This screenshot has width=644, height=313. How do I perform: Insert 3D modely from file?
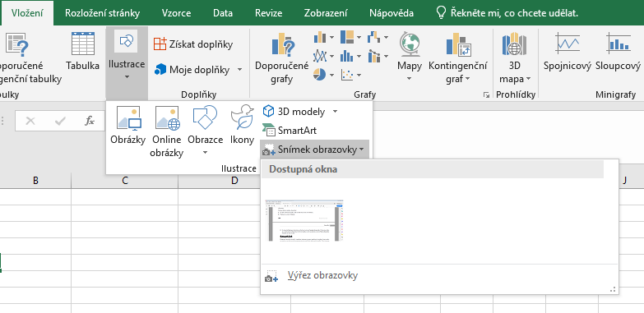tap(294, 111)
